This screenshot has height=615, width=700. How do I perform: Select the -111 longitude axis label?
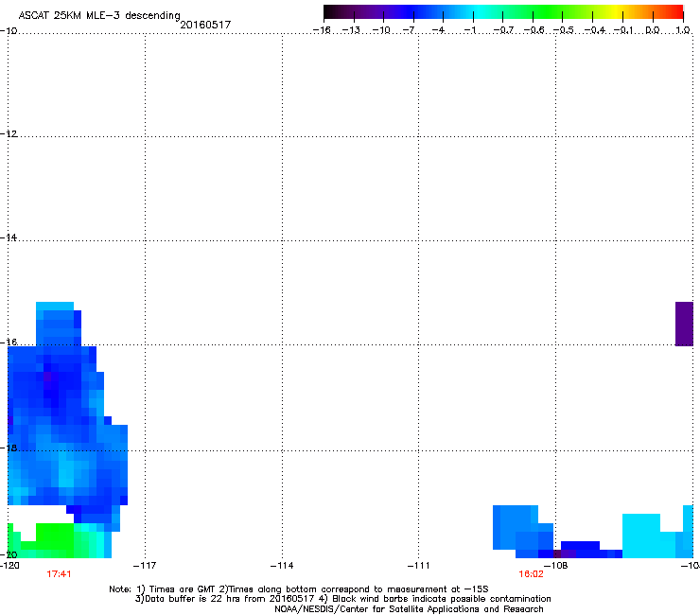pos(418,566)
